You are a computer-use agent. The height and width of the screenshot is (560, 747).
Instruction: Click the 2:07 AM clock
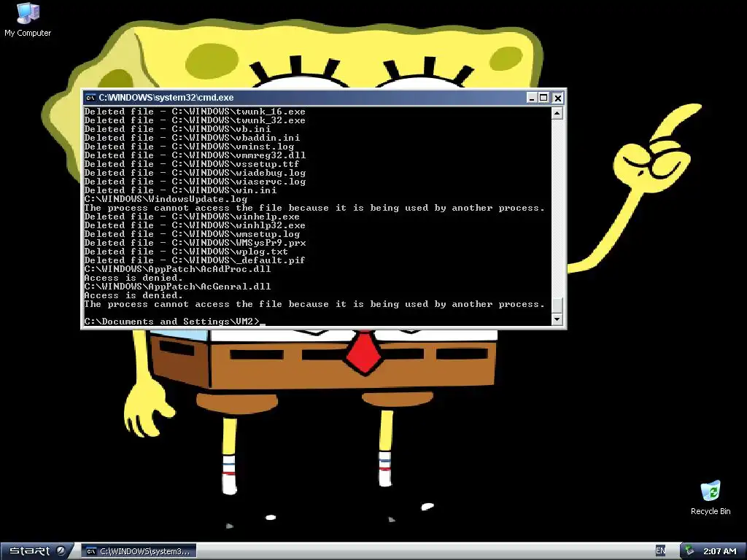point(720,551)
